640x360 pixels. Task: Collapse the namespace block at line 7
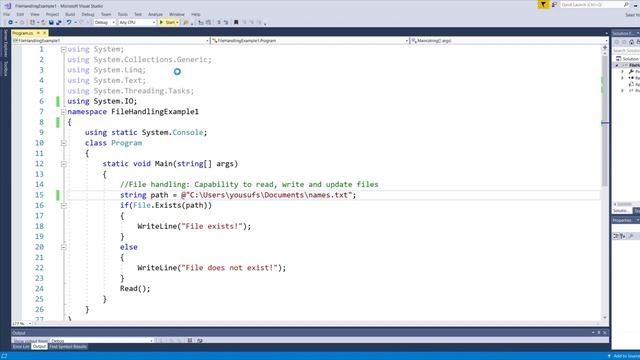pyautogui.click(x=63, y=112)
